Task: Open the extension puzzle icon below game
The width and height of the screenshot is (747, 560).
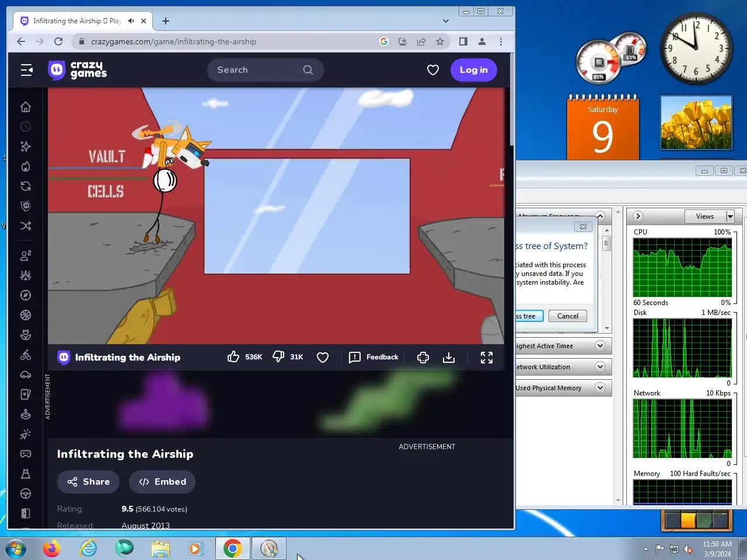Action: pos(423,358)
